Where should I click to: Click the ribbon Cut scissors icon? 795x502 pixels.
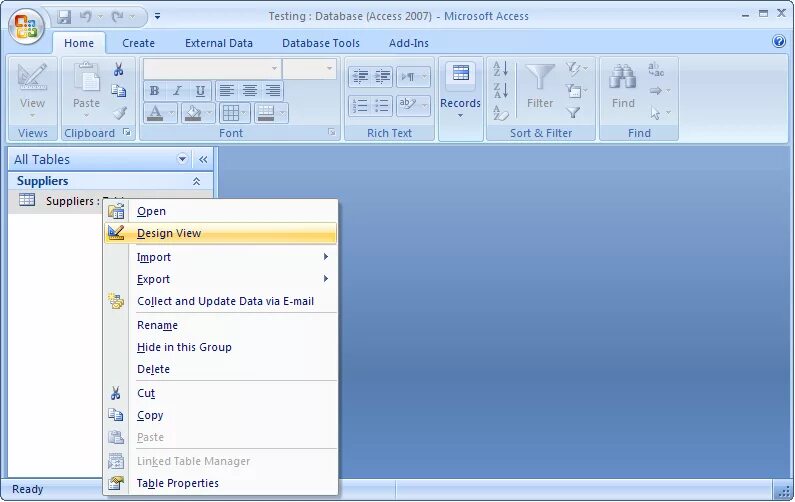pyautogui.click(x=119, y=69)
